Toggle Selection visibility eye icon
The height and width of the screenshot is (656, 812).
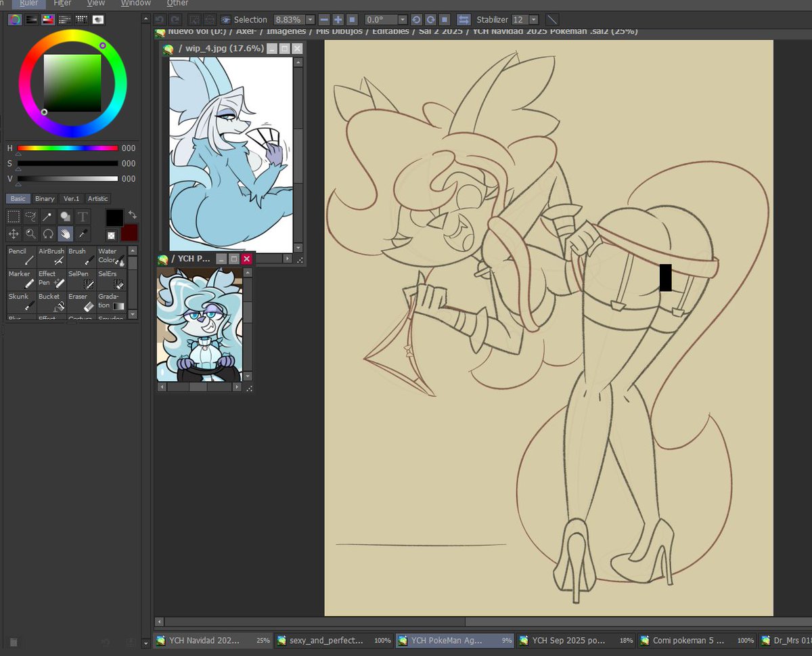click(x=225, y=20)
